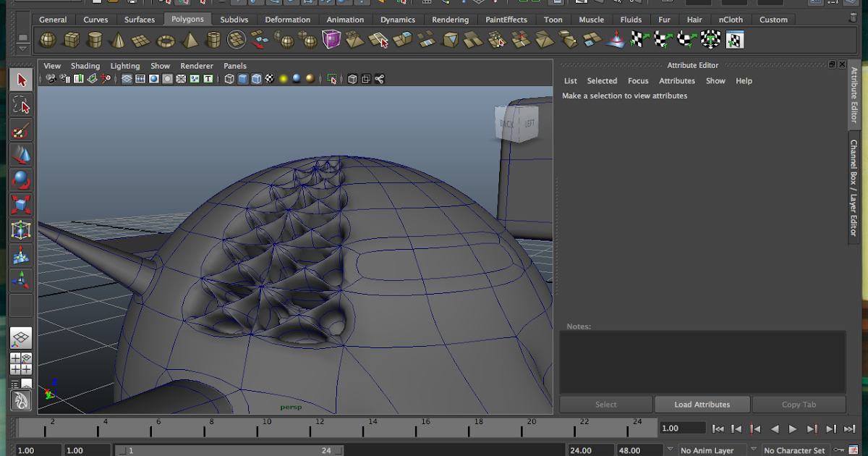868x456 pixels.
Task: Click the Play backwards button
Action: (x=774, y=428)
